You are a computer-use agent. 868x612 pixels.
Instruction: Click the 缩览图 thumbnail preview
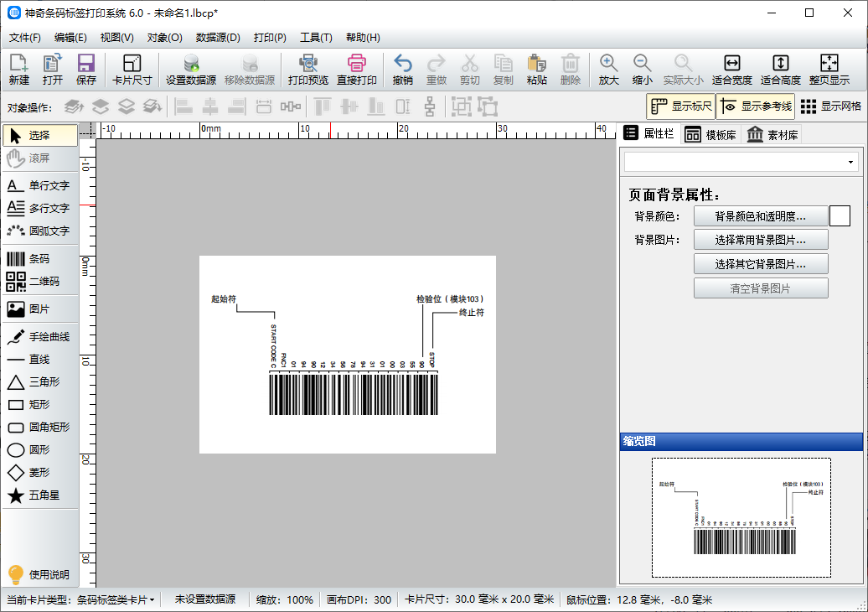[x=741, y=517]
